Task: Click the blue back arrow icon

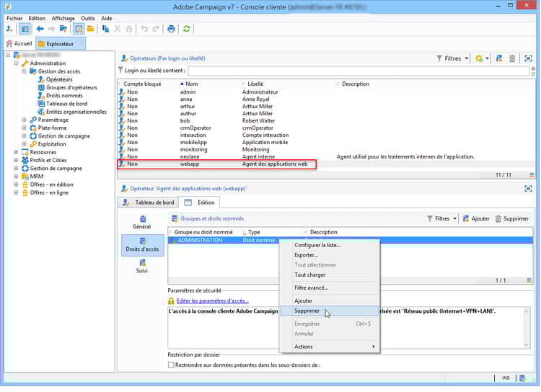Action: 40,29
